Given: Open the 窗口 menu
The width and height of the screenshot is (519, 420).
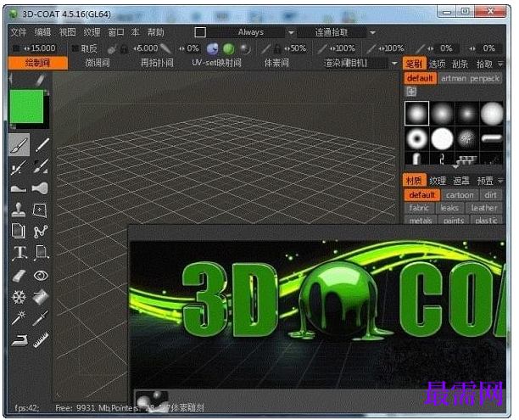Looking at the screenshot, I should (116, 32).
